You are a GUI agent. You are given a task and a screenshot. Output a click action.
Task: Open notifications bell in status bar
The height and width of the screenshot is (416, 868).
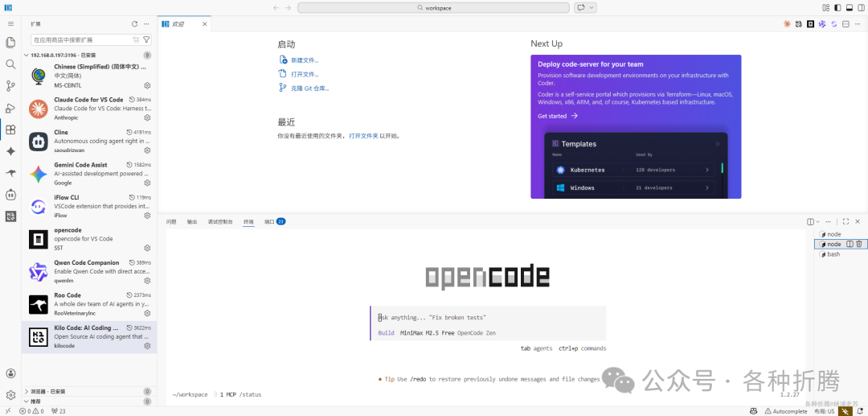click(860, 411)
